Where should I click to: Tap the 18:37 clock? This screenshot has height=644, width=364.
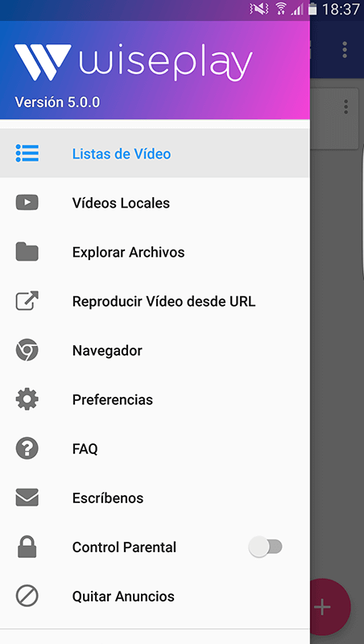[x=341, y=9]
